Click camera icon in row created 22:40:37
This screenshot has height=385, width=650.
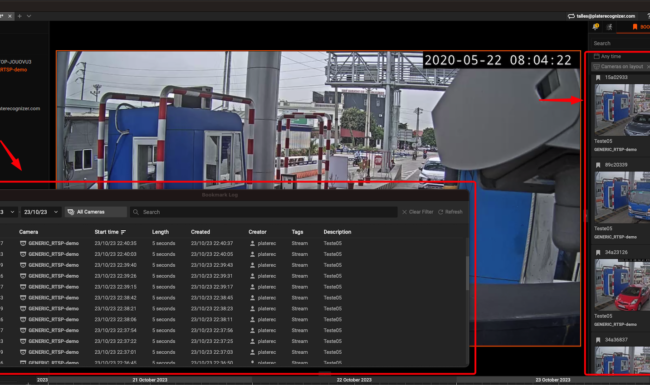pyautogui.click(x=23, y=243)
